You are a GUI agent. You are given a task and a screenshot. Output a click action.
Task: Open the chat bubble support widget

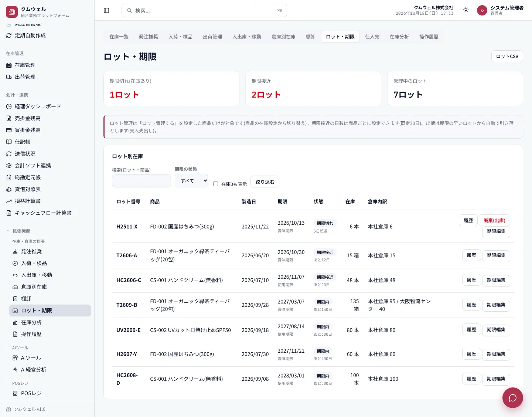tap(512, 398)
